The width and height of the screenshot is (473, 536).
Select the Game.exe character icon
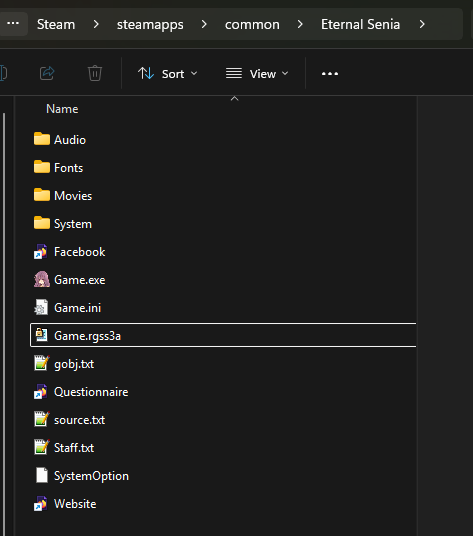click(x=42, y=280)
